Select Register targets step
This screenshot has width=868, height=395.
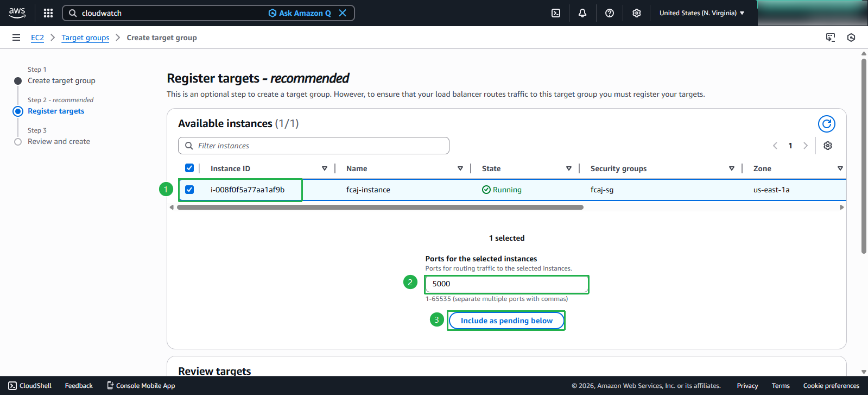(x=56, y=111)
